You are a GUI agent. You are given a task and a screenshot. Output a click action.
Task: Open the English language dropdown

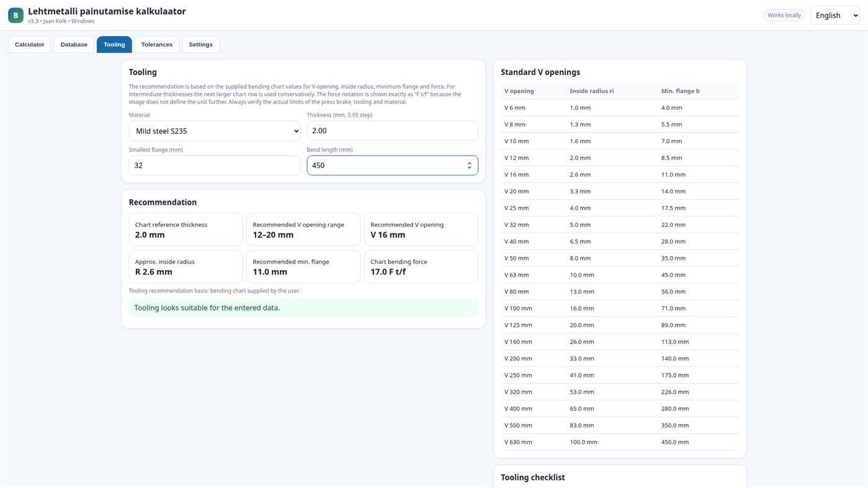(x=834, y=16)
